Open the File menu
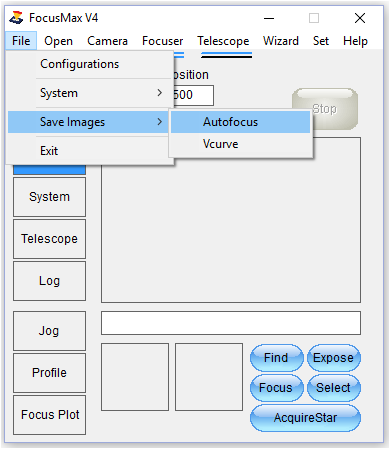The width and height of the screenshot is (390, 449). [x=21, y=41]
